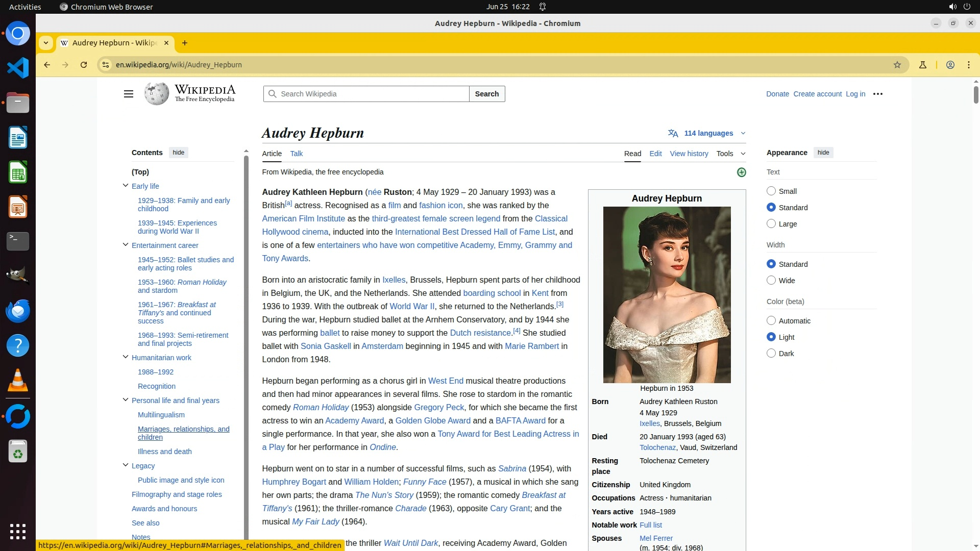Open the 114 languages dropdown

(707, 133)
